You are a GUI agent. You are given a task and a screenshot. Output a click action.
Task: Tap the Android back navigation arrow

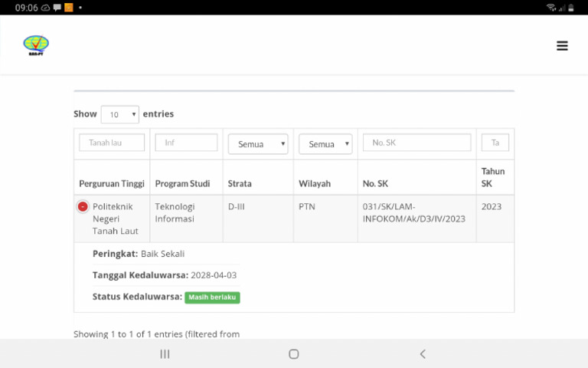[x=423, y=353]
